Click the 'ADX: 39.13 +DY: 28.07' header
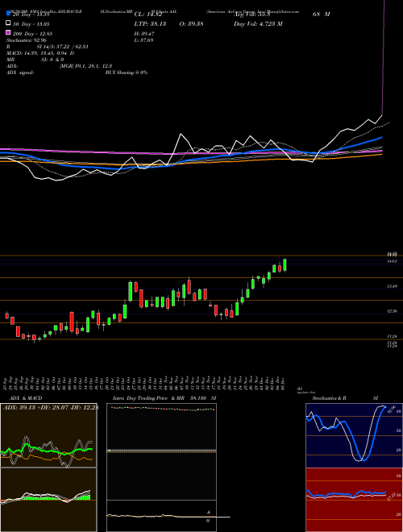Screen dimensions: 403x532 pyautogui.click(x=49, y=408)
